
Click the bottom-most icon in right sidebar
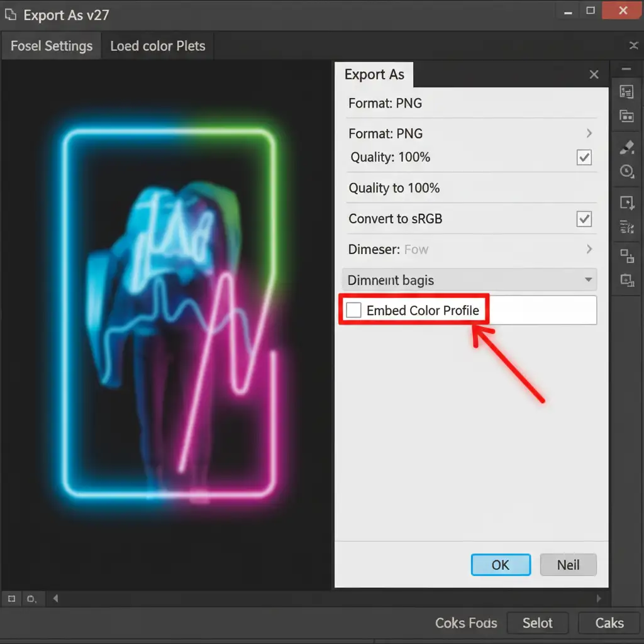626,280
